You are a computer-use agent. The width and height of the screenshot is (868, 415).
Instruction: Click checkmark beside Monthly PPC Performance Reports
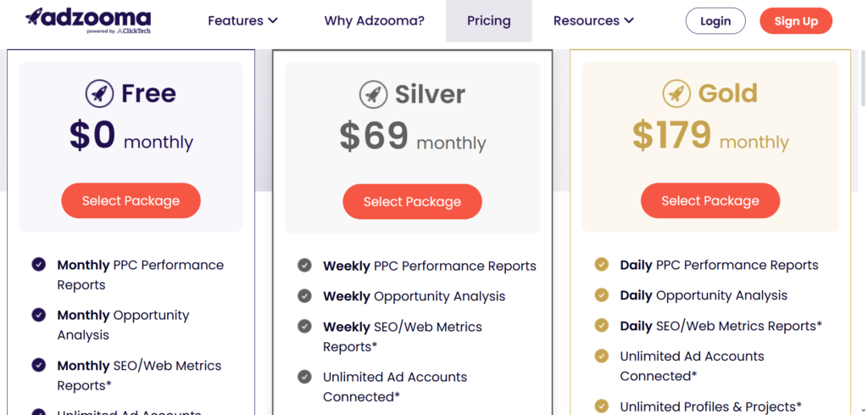tap(39, 265)
